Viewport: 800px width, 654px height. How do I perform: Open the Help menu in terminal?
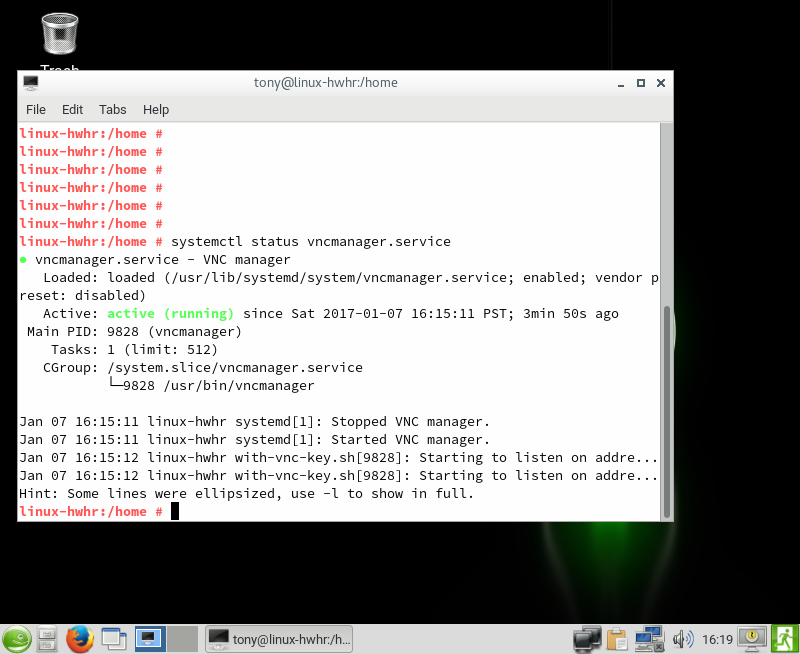pos(156,110)
